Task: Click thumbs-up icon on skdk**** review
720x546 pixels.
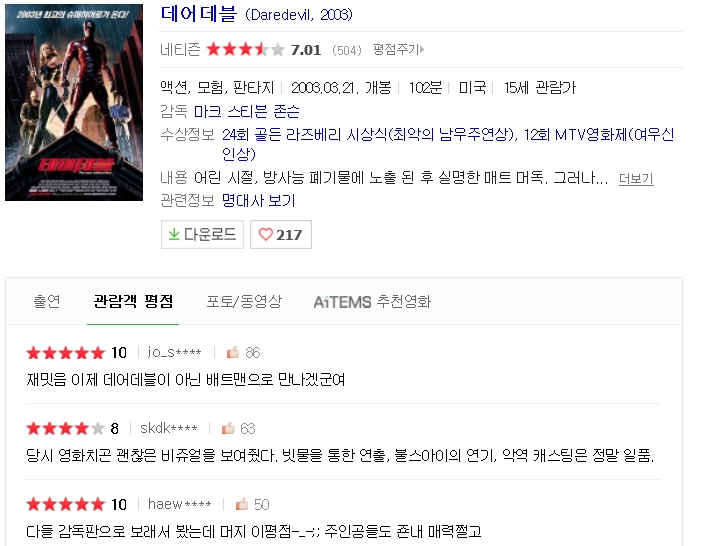Action: coord(228,428)
